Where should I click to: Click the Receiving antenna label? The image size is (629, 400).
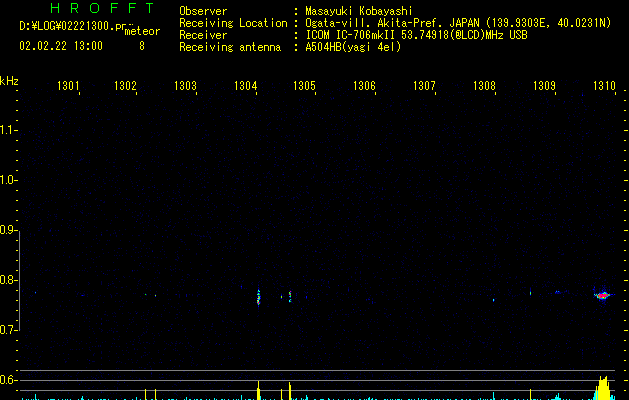coord(230,47)
